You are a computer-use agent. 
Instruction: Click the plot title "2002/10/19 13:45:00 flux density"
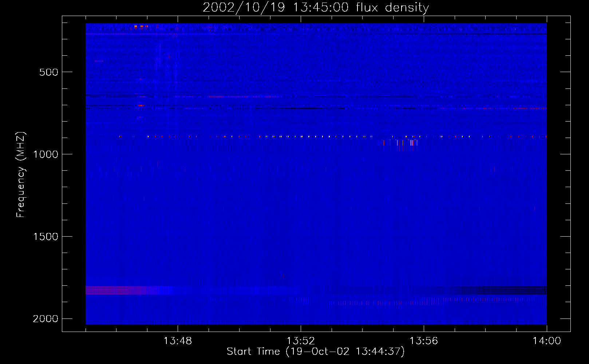pos(316,8)
